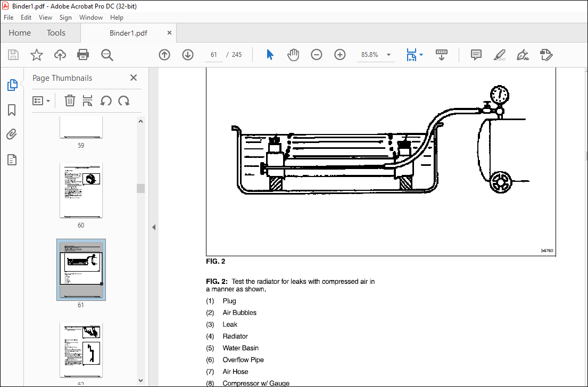
Task: Add a comment sticky note
Action: click(476, 55)
